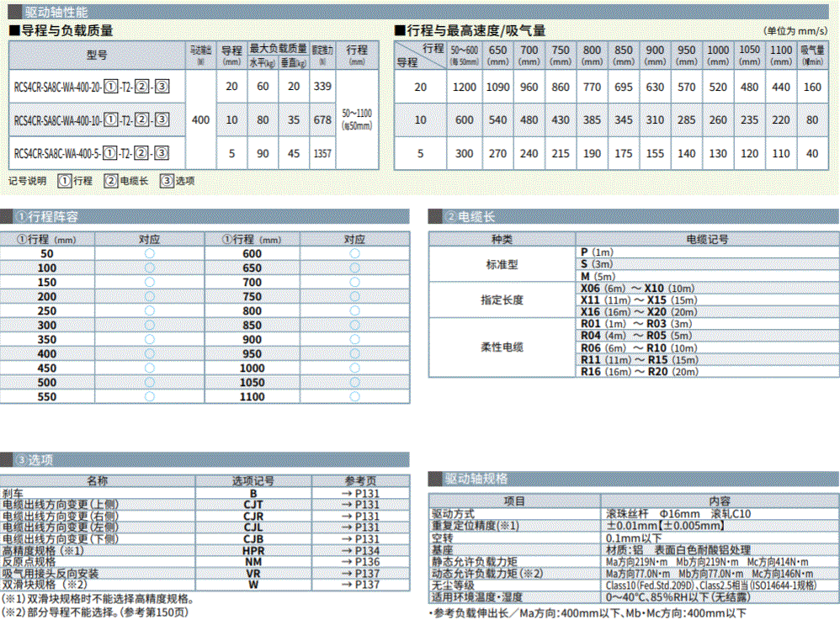Select rated thrust value 678
Image resolution: width=840 pixels, height=620 pixels.
click(x=322, y=120)
